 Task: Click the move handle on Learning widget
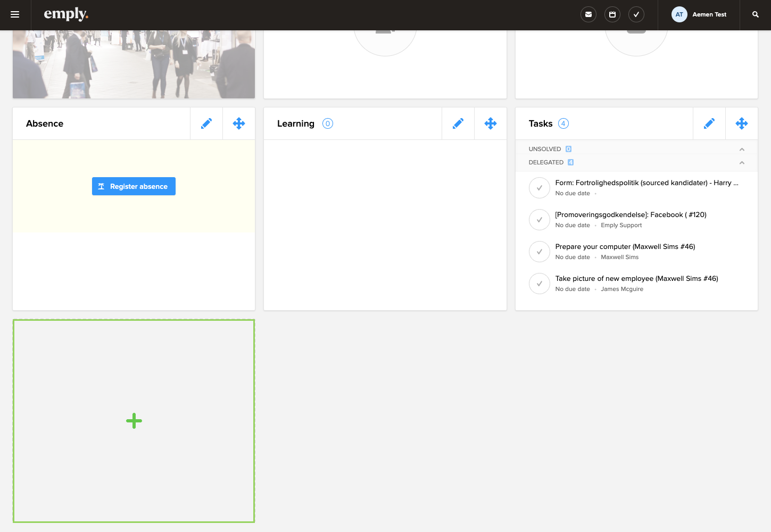(x=491, y=123)
